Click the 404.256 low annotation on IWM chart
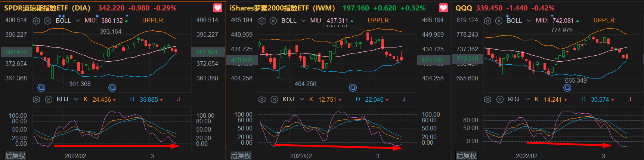This screenshot has width=644, height=160. coord(306,84)
